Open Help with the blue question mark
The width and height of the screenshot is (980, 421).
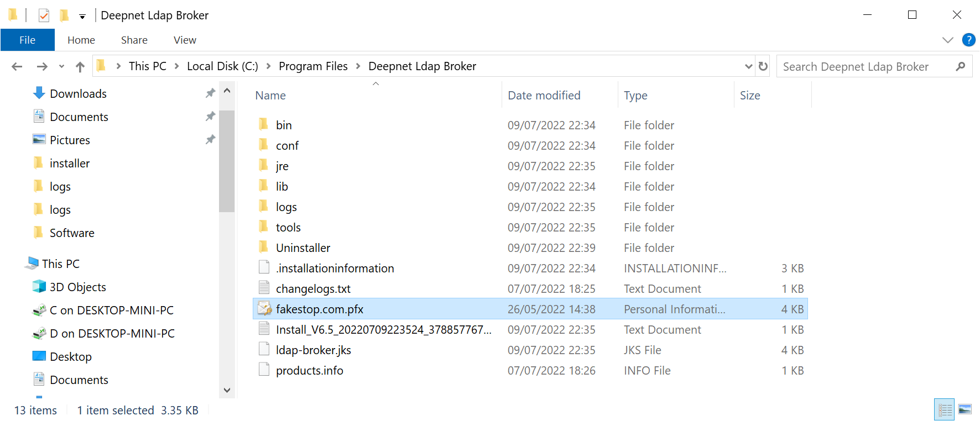pos(969,40)
